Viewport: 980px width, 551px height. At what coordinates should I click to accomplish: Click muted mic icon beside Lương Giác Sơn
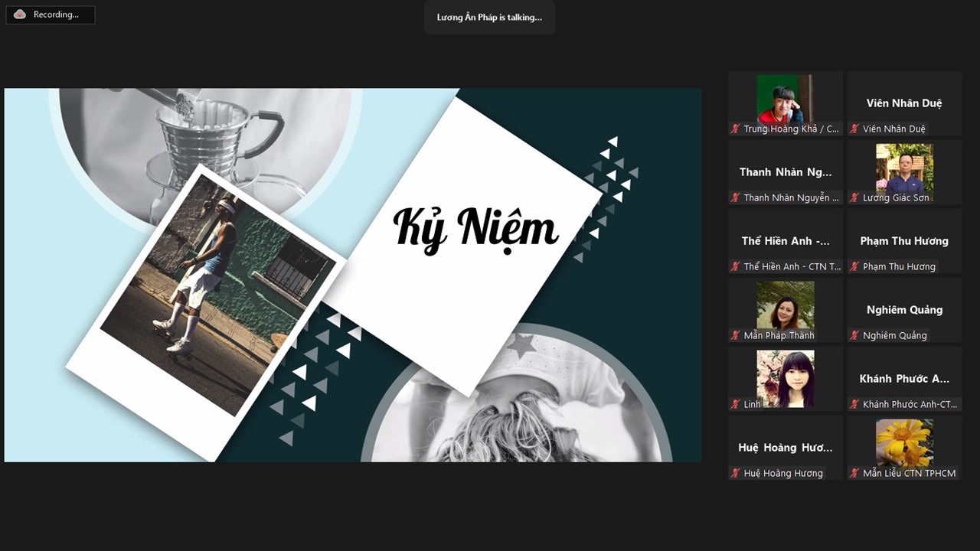(854, 197)
